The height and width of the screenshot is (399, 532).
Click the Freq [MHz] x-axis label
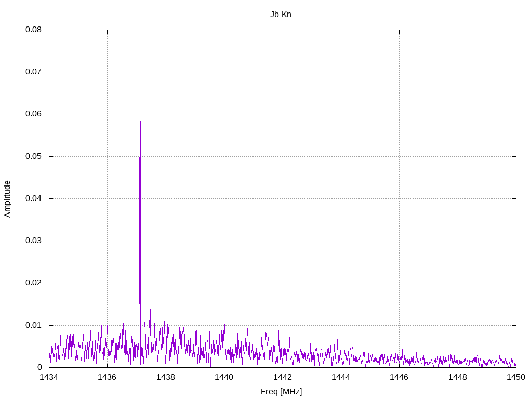click(281, 392)
